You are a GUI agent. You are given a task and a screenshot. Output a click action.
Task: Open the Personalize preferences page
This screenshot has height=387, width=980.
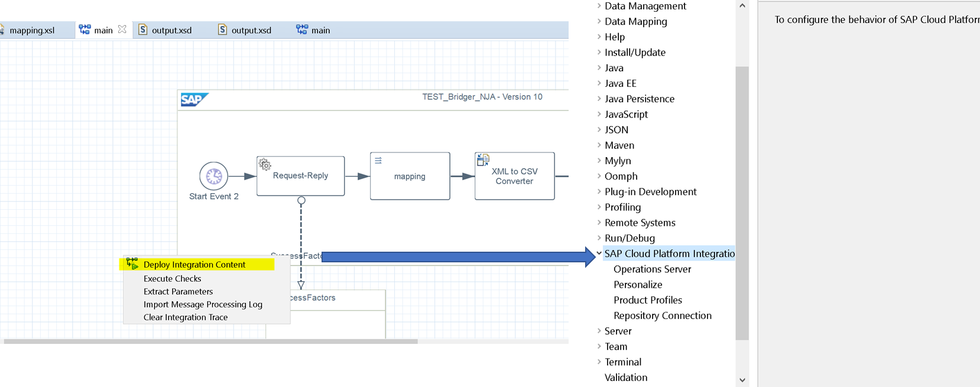point(638,284)
